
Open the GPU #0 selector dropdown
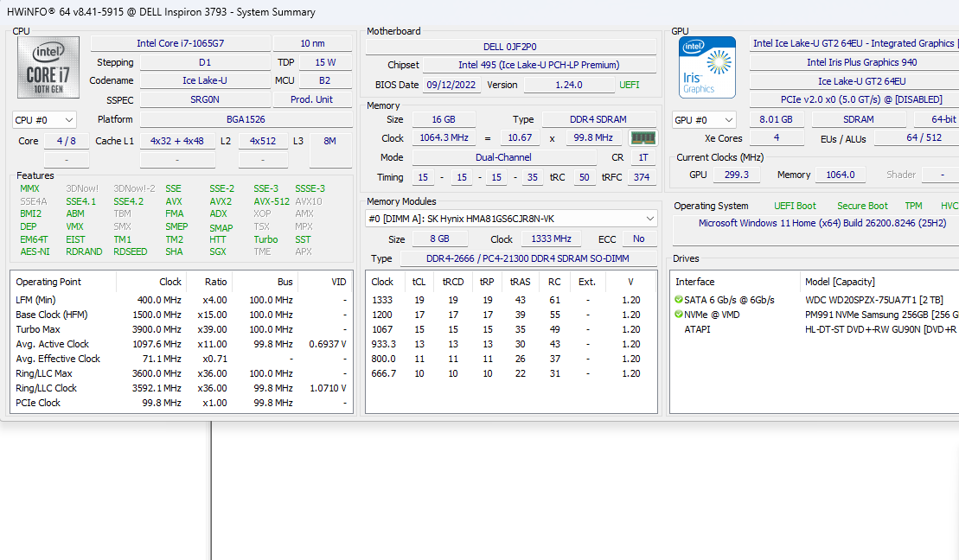click(x=703, y=120)
